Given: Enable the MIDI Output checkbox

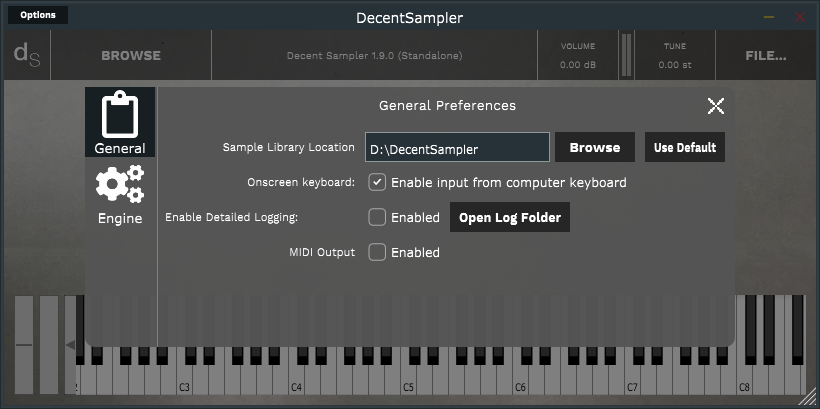Looking at the screenshot, I should (377, 252).
